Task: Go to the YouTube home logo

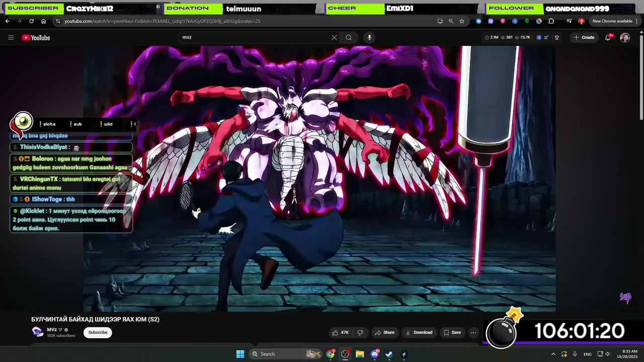Action: [36, 38]
